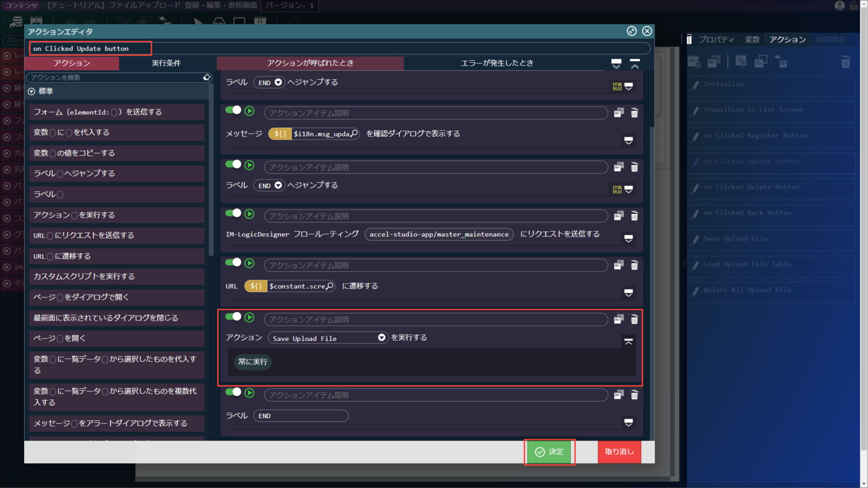868x488 pixels.
Task: Close the Action Editor dialog
Action: click(647, 31)
